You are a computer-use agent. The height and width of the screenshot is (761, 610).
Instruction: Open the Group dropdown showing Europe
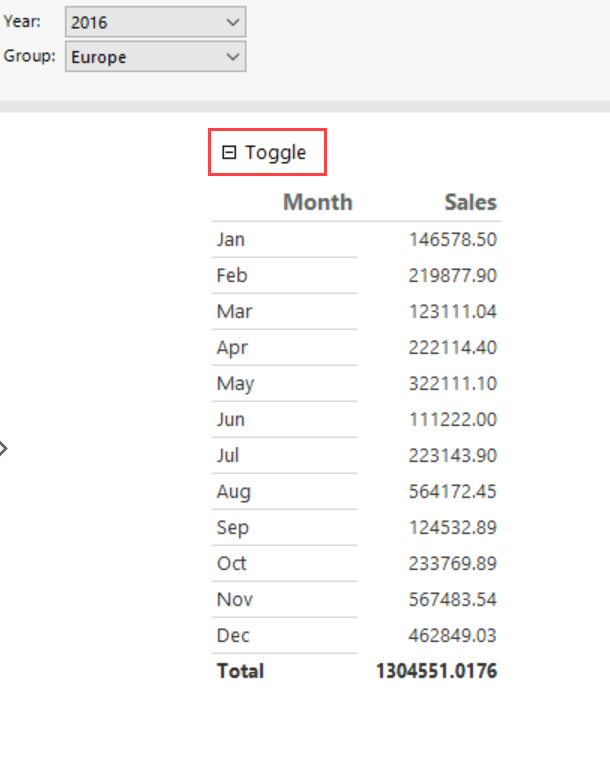point(155,57)
